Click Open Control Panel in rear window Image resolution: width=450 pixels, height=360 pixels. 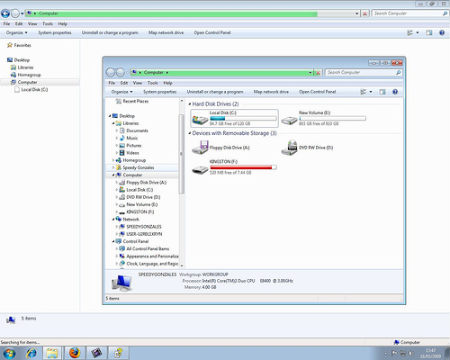(x=212, y=33)
